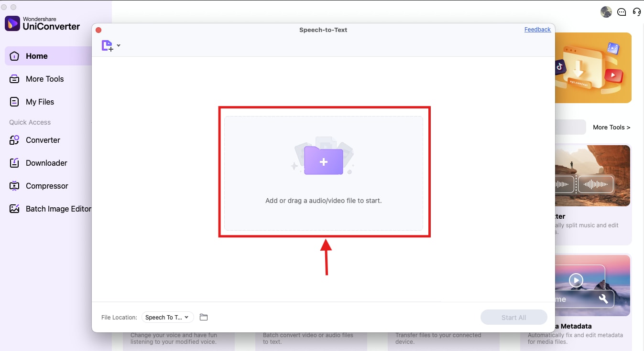
Task: Click the More Tools toolbox icon
Action: (14, 79)
